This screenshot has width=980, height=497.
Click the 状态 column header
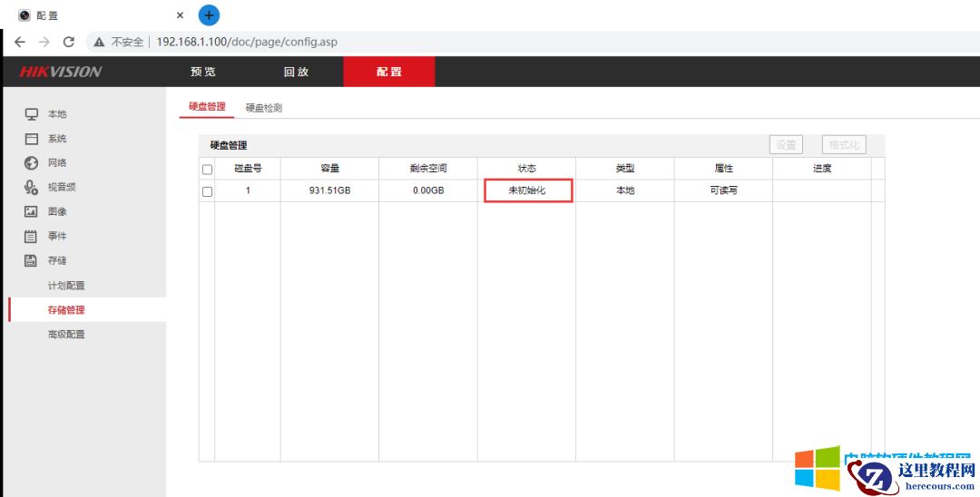click(527, 169)
